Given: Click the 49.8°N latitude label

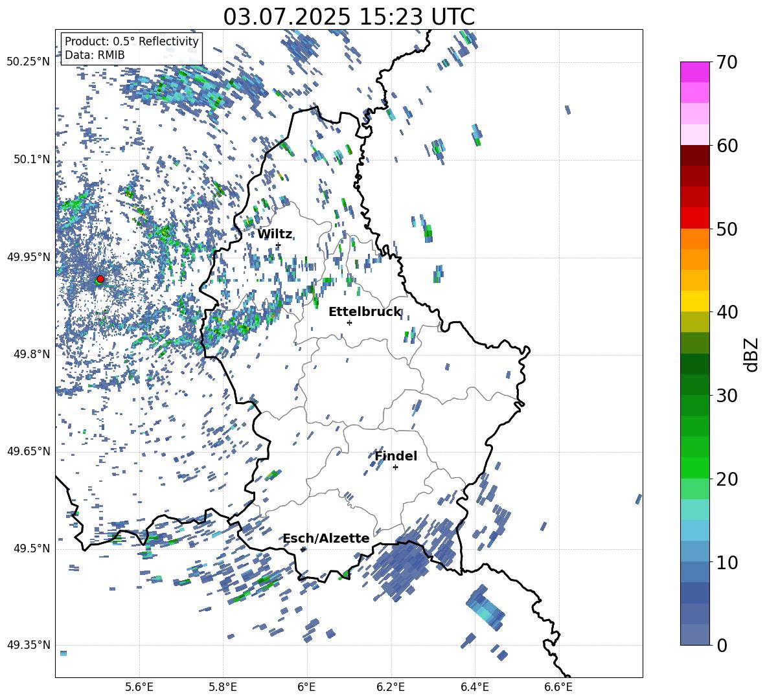Looking at the screenshot, I should [x=31, y=354].
